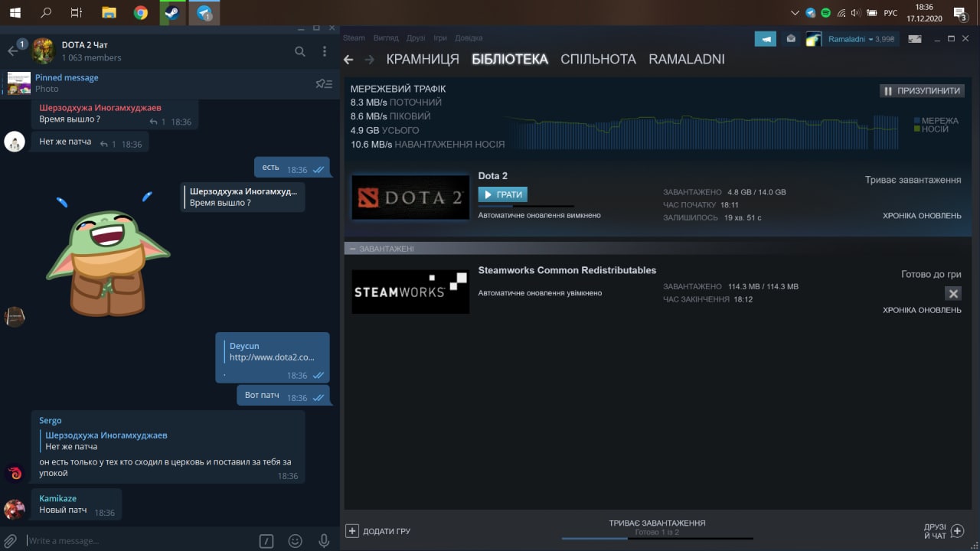The width and height of the screenshot is (980, 551).
Task: Open the Steam menu in the Steam window
Action: [354, 38]
